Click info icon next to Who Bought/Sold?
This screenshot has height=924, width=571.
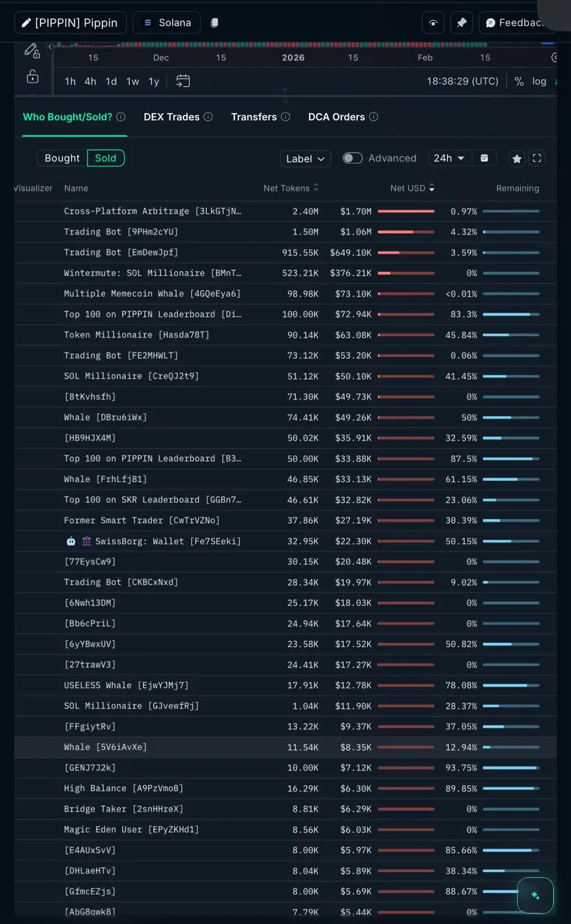tap(121, 117)
